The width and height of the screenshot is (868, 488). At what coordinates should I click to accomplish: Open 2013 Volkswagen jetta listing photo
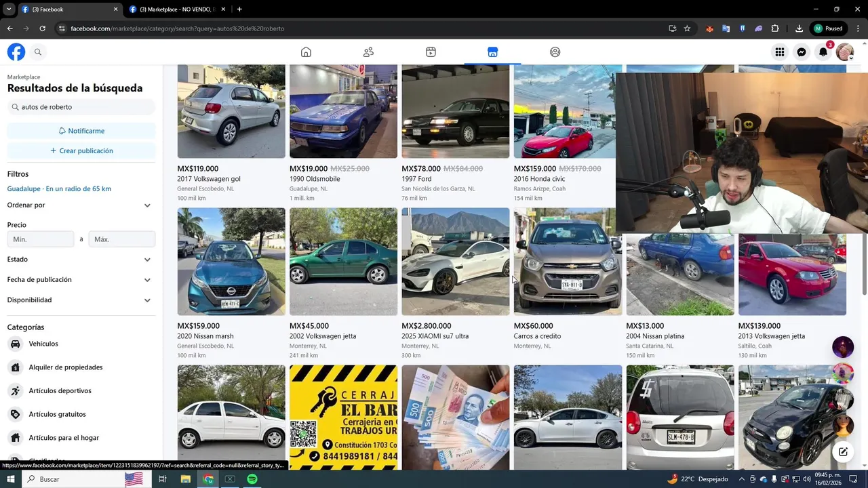[792, 274]
